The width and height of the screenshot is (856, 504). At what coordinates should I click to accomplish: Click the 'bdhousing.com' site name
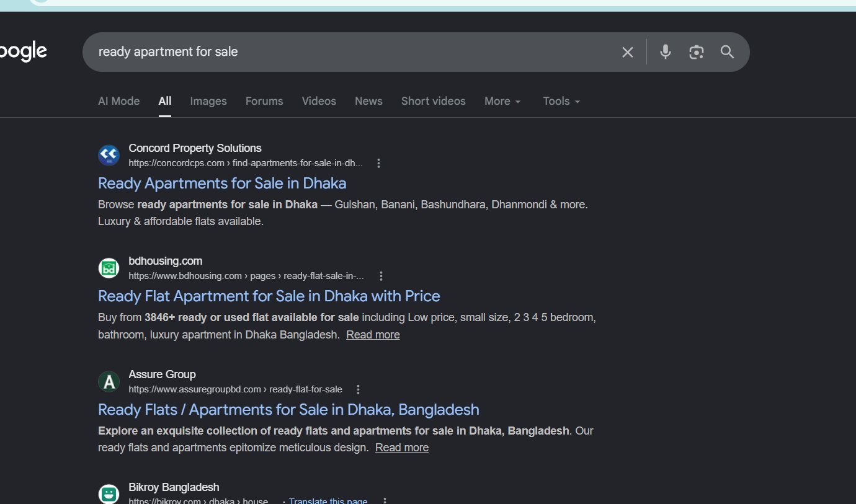point(166,261)
